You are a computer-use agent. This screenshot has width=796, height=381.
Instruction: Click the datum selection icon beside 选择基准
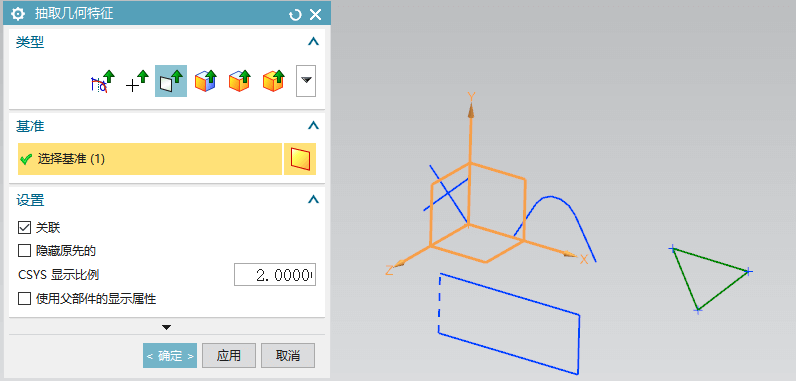300,159
